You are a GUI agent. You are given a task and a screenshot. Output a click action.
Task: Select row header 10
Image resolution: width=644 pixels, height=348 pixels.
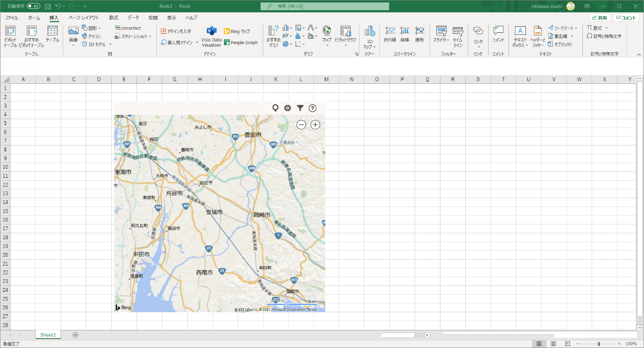click(x=5, y=167)
